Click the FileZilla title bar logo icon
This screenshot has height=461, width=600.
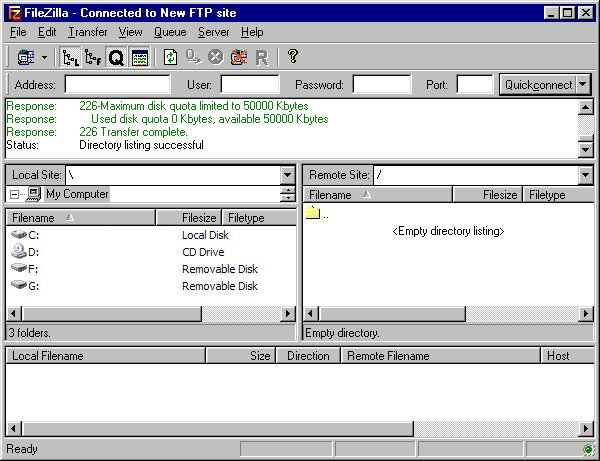15,13
